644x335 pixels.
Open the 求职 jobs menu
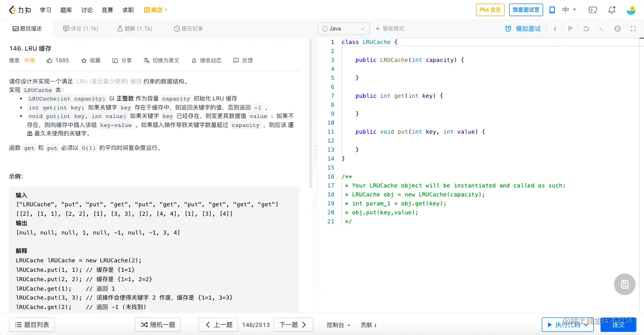point(128,10)
